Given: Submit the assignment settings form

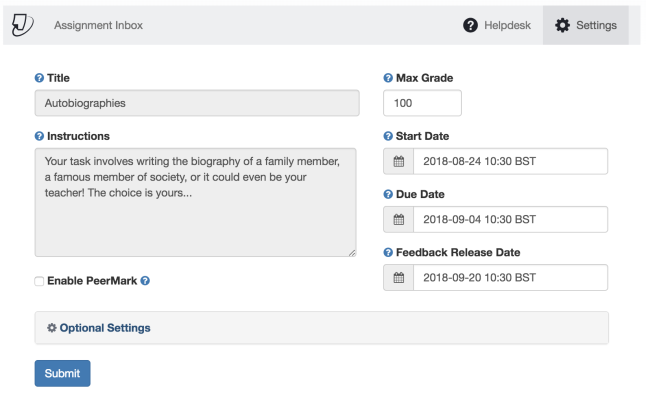Looking at the screenshot, I should click(62, 373).
